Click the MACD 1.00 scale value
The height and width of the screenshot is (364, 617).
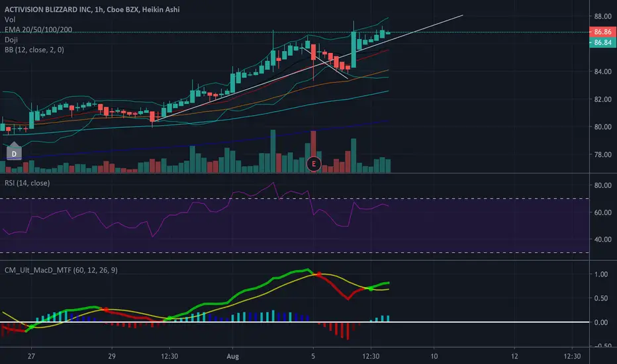[601, 274]
